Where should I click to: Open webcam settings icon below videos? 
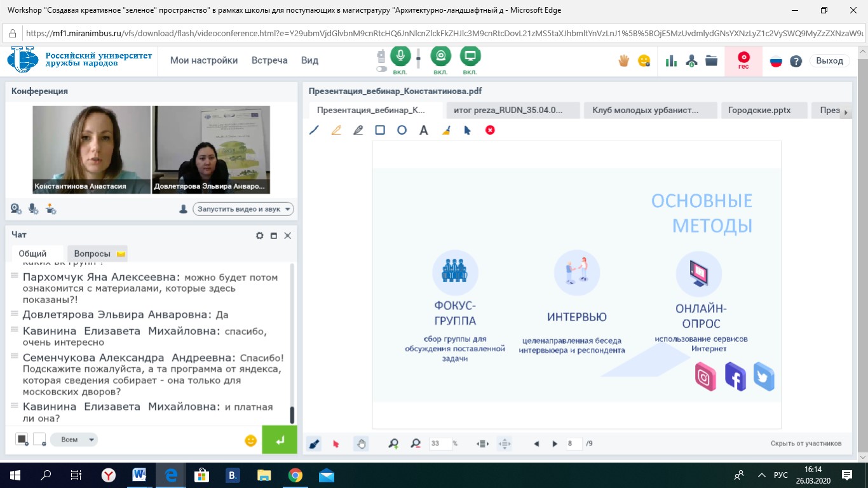click(17, 208)
